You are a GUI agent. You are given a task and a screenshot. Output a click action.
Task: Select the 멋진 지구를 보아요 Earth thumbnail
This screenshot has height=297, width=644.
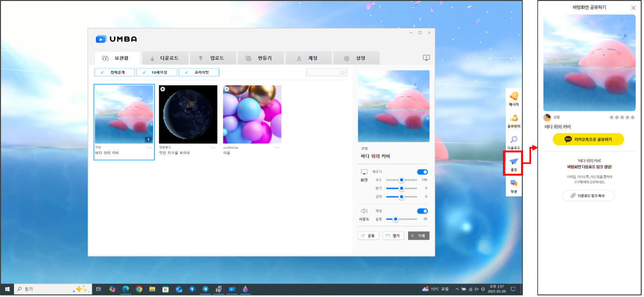pyautogui.click(x=188, y=115)
